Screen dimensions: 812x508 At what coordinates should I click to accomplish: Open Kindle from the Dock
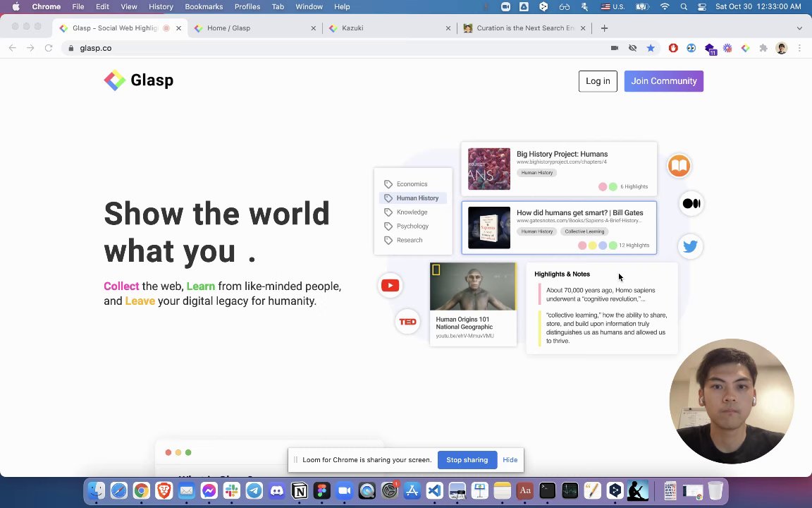pos(637,490)
